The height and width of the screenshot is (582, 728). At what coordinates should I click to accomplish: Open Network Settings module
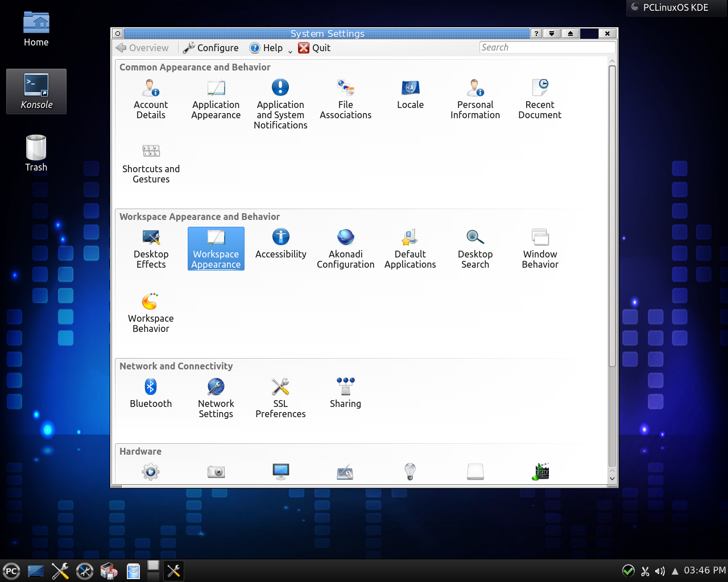[216, 398]
